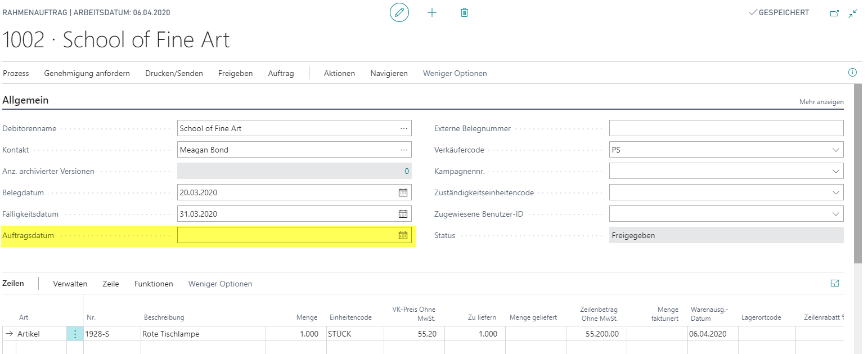Click the Status field showing Freigegeben
Screen dimensions: 868x354
tap(726, 235)
